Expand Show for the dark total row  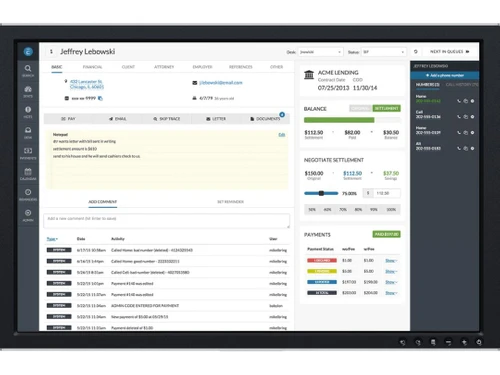click(391, 293)
